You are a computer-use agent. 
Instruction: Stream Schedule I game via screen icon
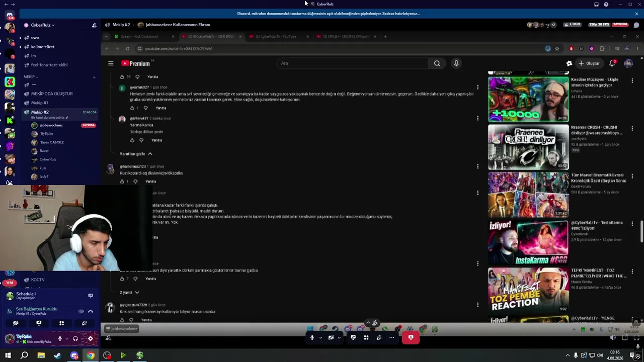[91, 296]
